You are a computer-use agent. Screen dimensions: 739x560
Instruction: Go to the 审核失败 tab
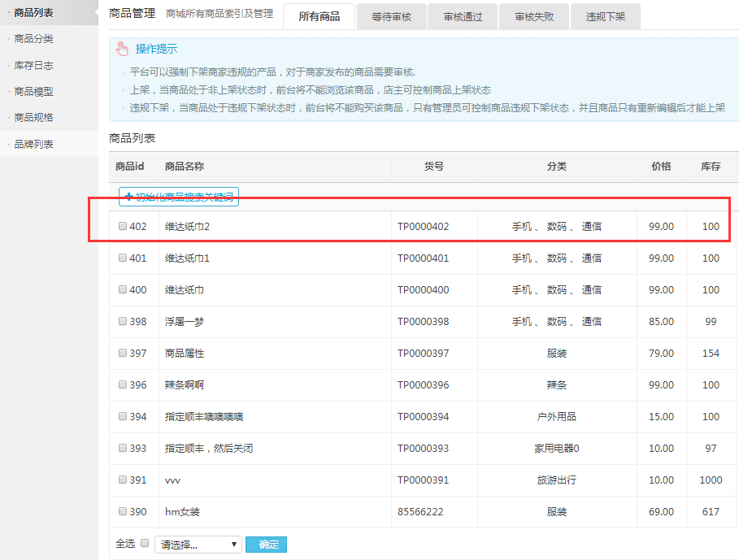pos(534,16)
